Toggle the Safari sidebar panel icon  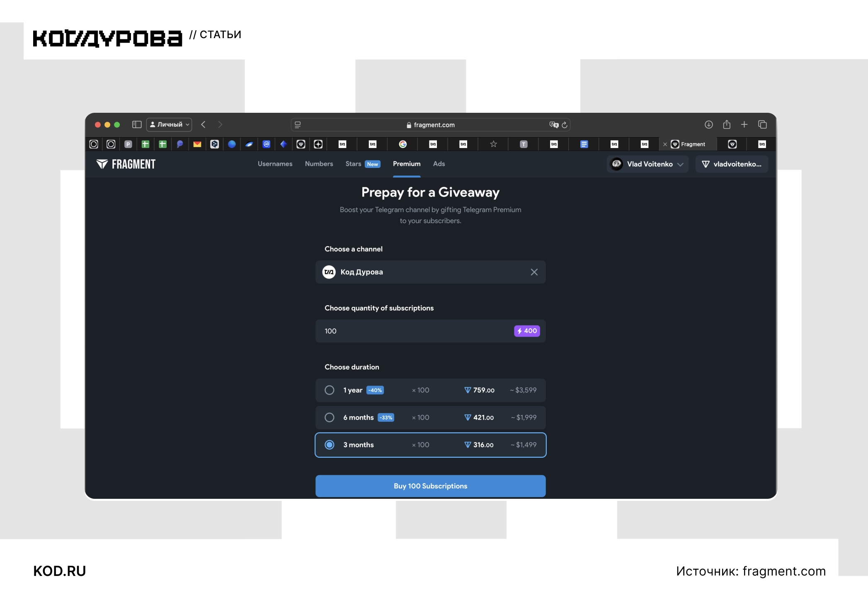pyautogui.click(x=137, y=124)
